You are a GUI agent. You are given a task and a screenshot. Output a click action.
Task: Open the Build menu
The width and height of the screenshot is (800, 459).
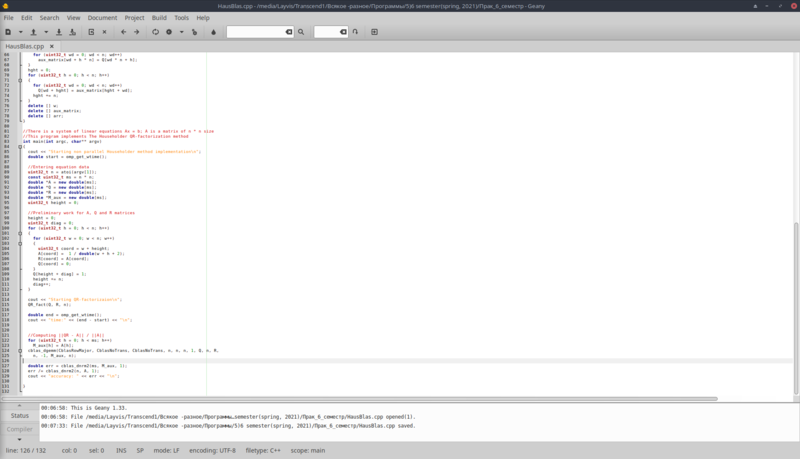point(159,17)
